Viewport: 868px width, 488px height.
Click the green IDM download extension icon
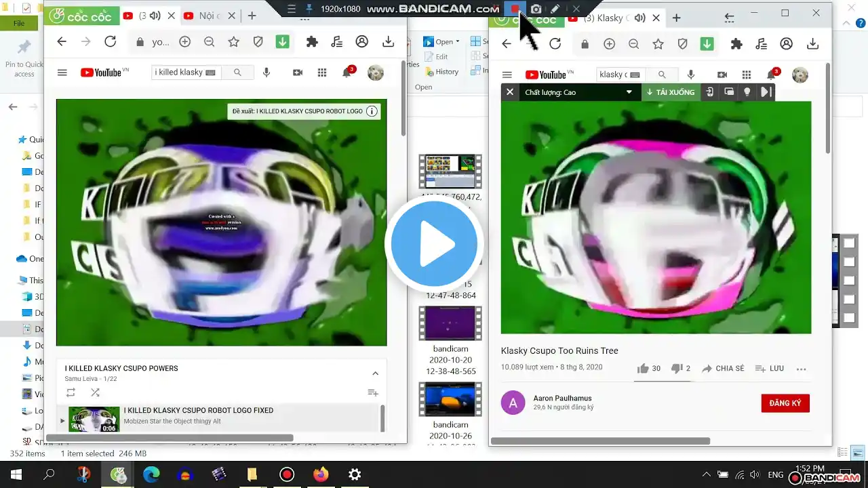coord(282,41)
